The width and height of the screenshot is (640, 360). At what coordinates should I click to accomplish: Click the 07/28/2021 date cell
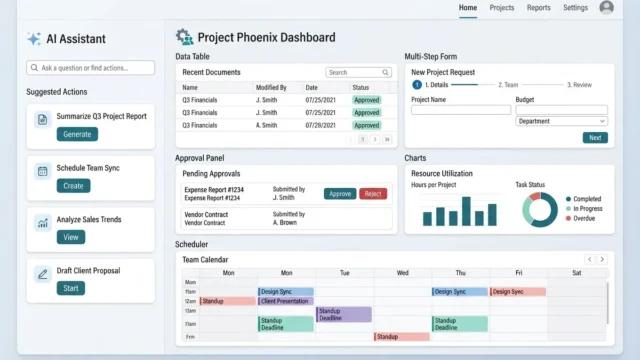pyautogui.click(x=320, y=125)
